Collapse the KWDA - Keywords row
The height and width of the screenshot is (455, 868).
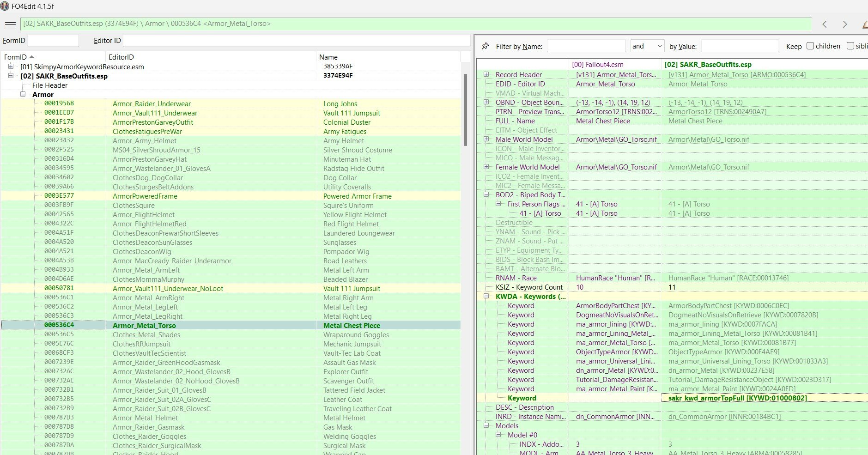pyautogui.click(x=486, y=296)
